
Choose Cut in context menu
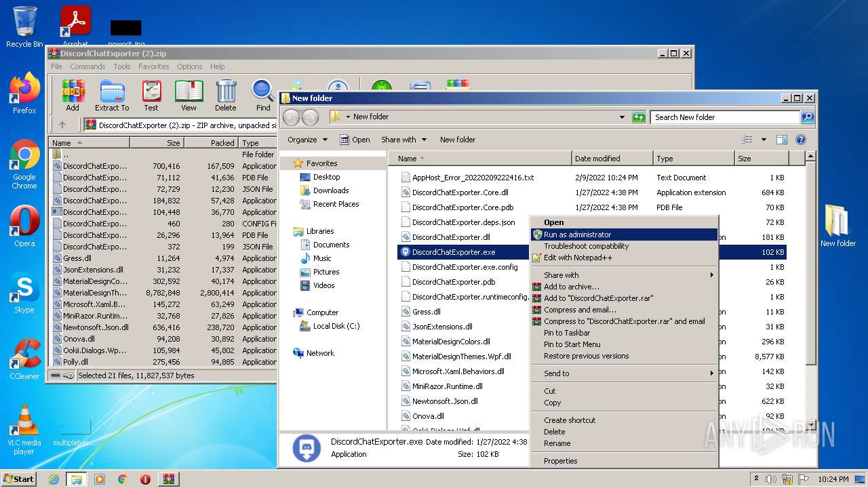(x=624, y=391)
